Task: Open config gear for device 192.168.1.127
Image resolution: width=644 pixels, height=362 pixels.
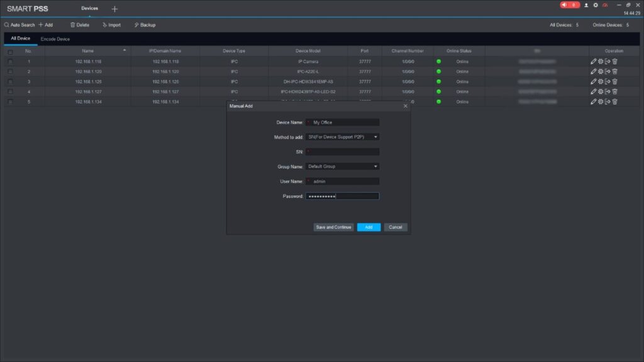Action: point(601,91)
